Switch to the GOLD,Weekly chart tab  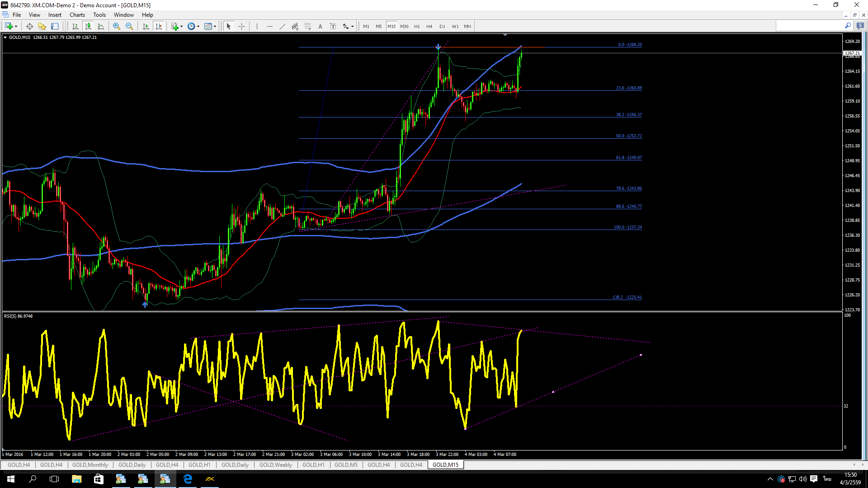click(x=275, y=465)
